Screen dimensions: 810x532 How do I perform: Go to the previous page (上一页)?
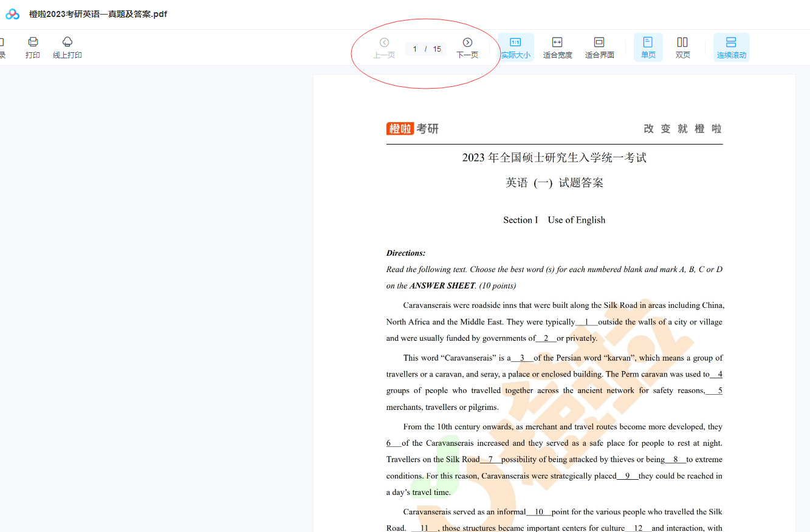tap(384, 47)
